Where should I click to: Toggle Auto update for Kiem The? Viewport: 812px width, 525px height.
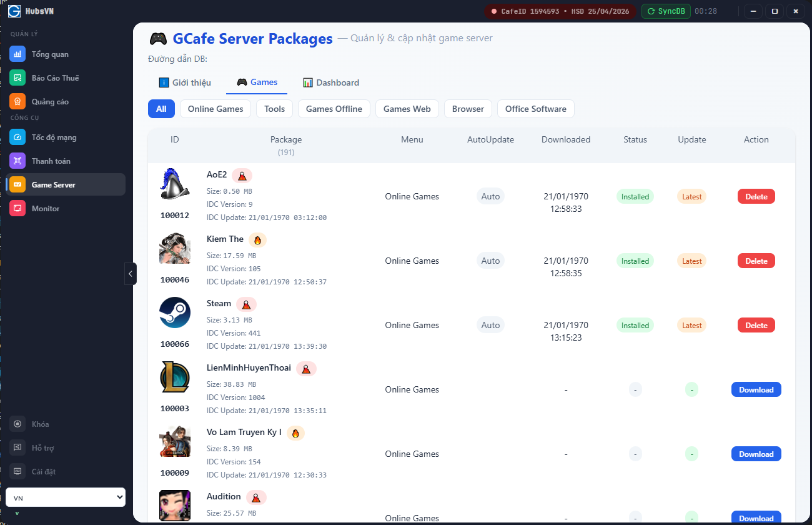coord(490,261)
